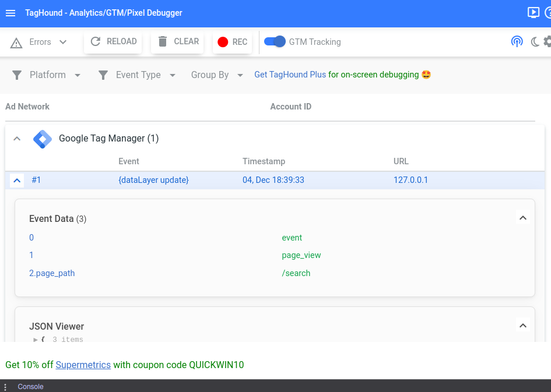Screen dimensions: 551x392
Task: Click the #1 event number
Action: (36, 180)
